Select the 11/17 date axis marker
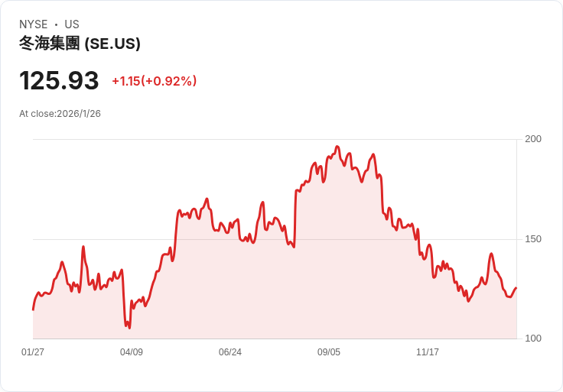The height and width of the screenshot is (392, 563). click(428, 352)
